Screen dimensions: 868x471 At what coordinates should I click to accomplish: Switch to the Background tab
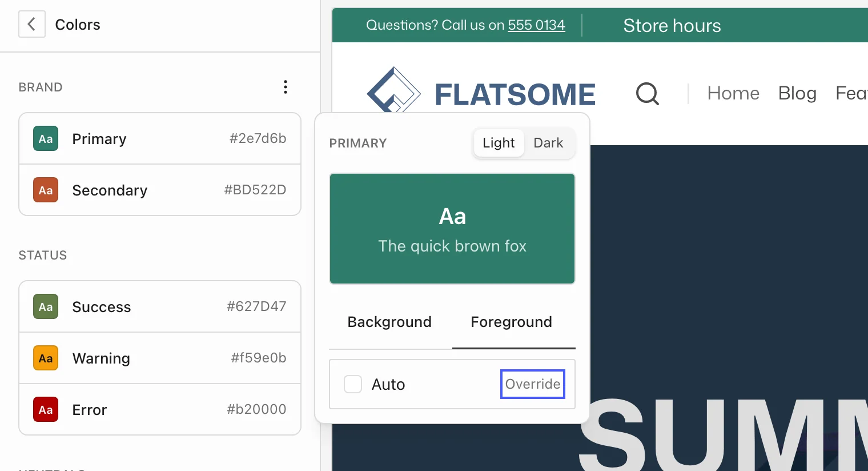point(389,322)
